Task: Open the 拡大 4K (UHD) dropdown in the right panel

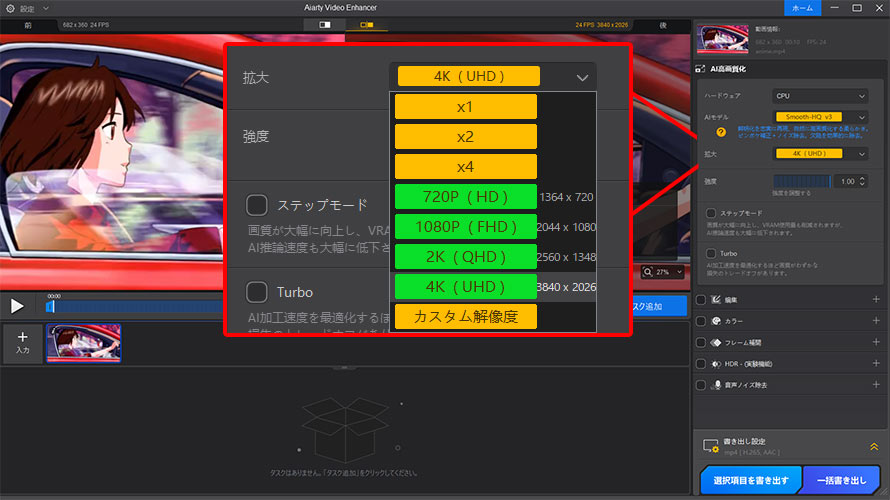Action: pos(820,154)
